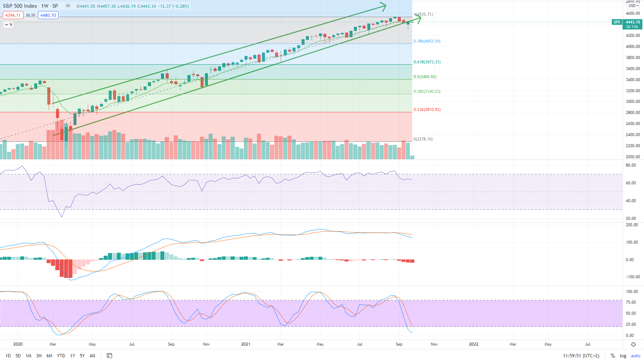Click the SPX symbol price label

pyautogui.click(x=616, y=22)
